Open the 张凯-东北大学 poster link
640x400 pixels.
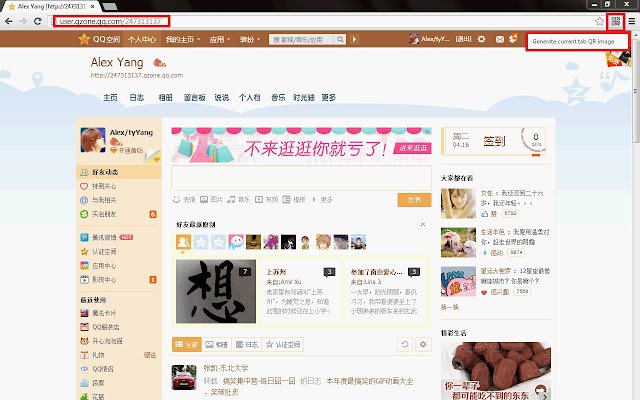tap(226, 368)
